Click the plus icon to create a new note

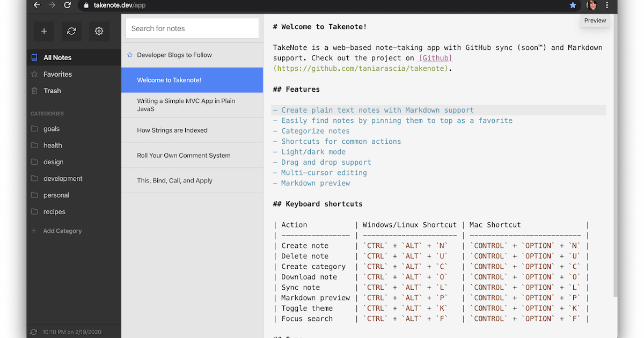tap(44, 31)
